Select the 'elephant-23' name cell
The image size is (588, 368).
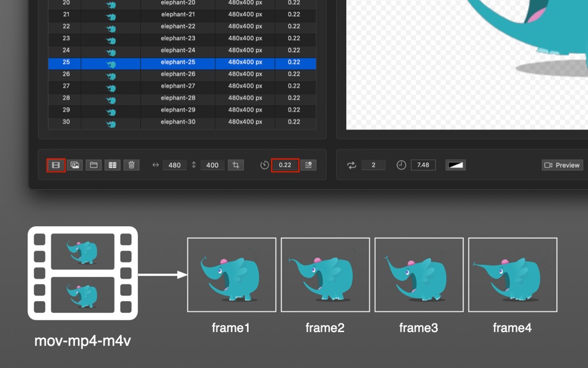click(178, 38)
